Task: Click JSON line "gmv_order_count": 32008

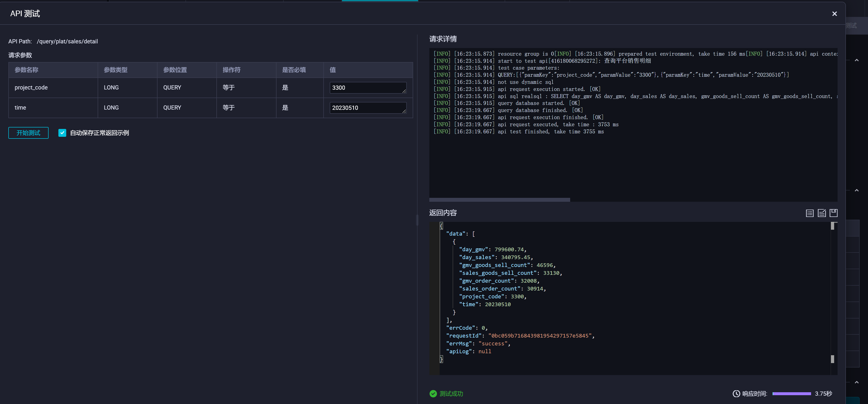Action: (x=499, y=281)
